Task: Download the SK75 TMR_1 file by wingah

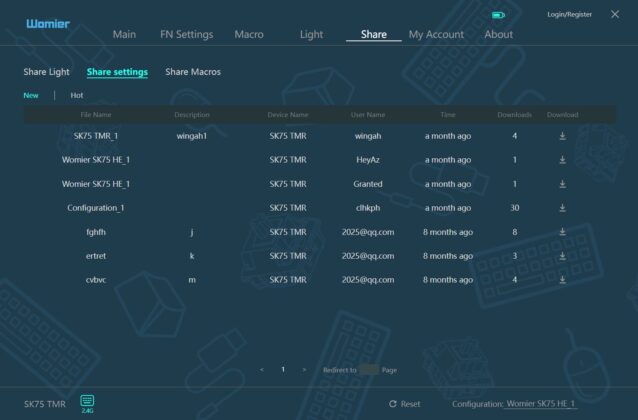Action: click(562, 136)
